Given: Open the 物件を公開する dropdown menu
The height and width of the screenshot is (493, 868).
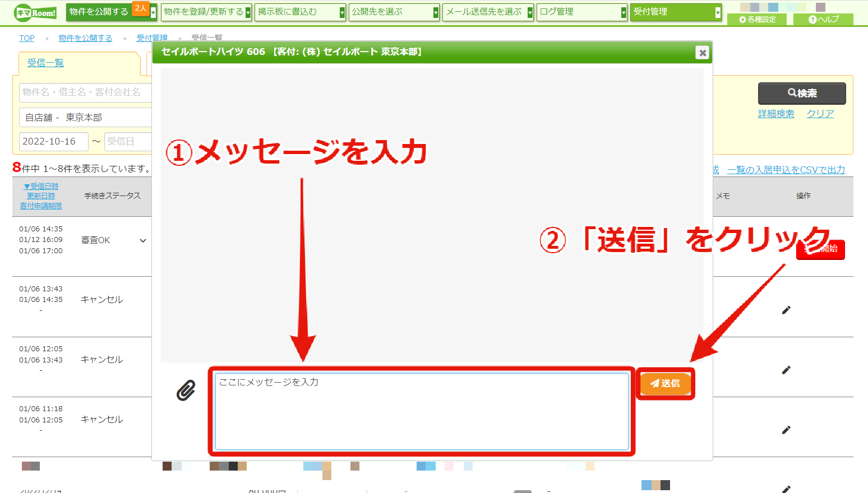Looking at the screenshot, I should (112, 12).
